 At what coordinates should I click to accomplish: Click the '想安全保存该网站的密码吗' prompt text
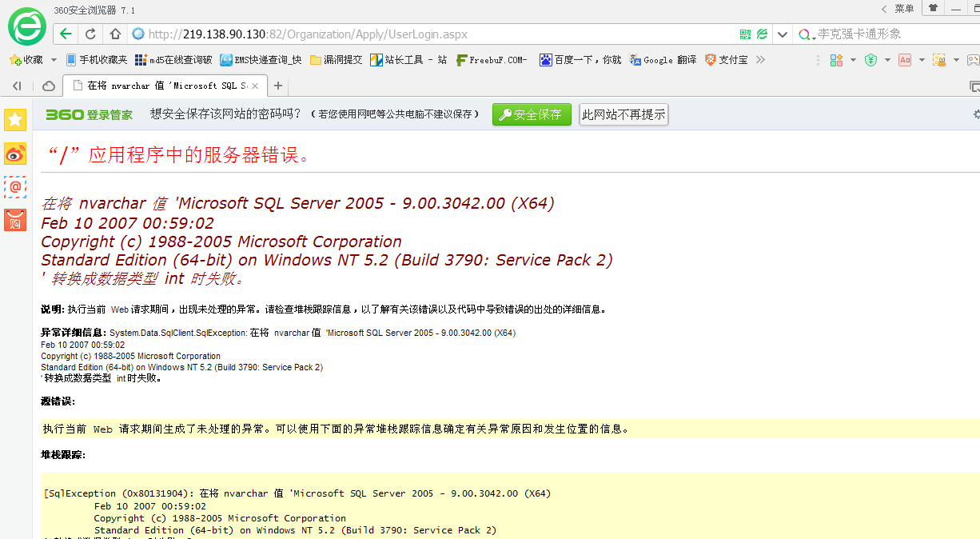(226, 114)
